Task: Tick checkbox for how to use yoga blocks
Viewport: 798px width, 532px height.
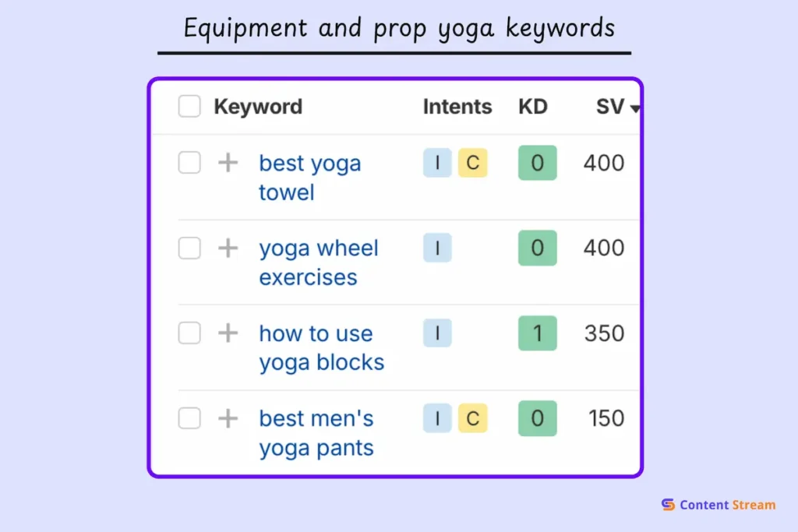Action: 189,333
